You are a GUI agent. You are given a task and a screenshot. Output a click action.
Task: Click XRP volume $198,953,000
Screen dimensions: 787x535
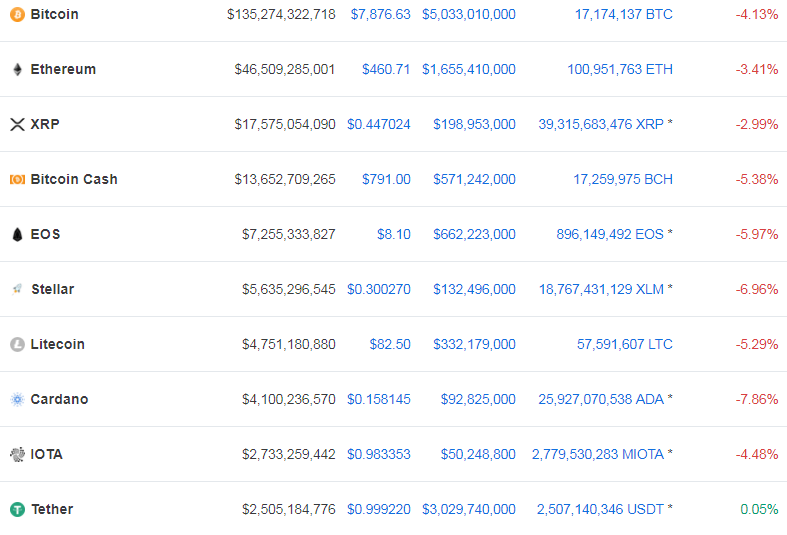tap(474, 124)
